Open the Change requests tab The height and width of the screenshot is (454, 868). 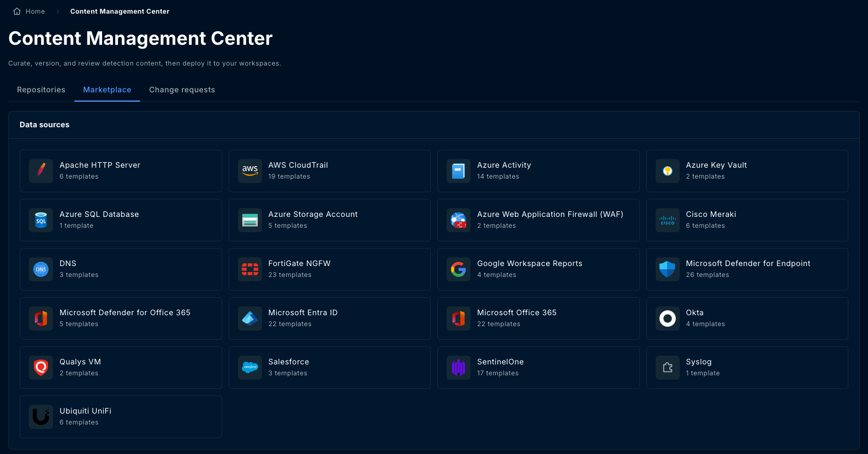pos(182,90)
